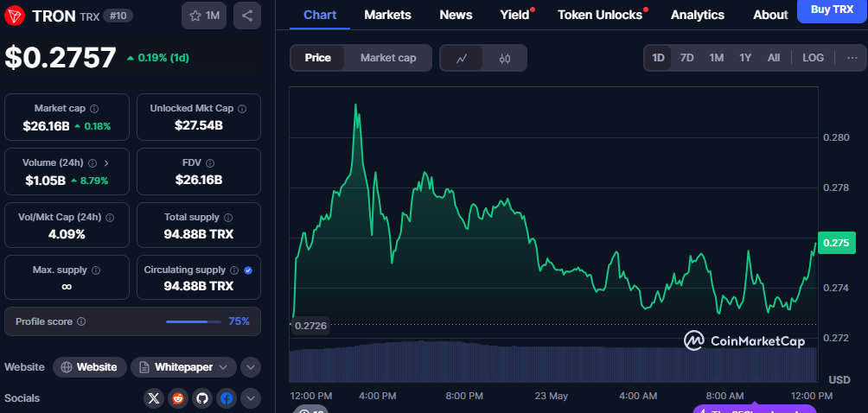
Task: Click the verified checkmark badge by Circulating supply
Action: 248,270
